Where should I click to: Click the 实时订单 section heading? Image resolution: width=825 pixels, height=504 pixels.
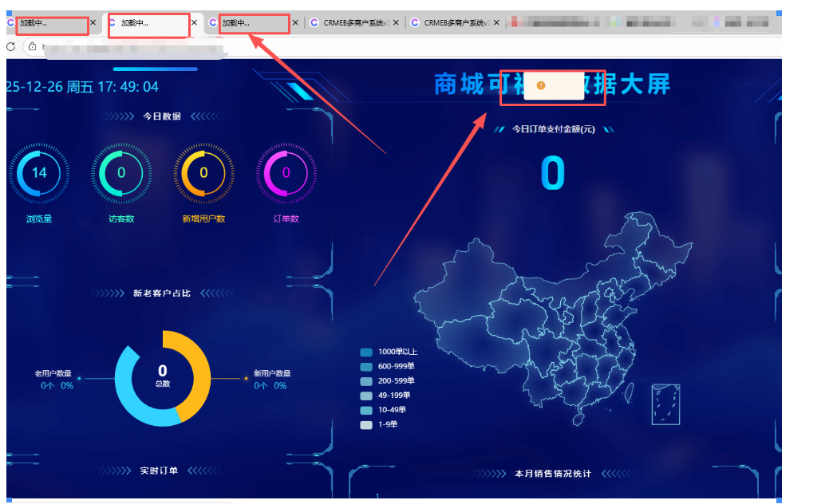(x=159, y=471)
